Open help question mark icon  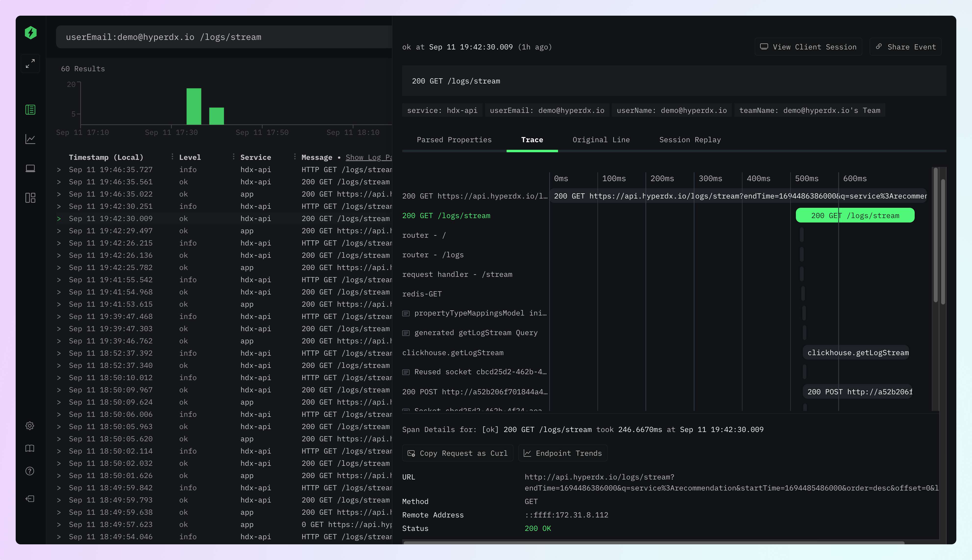30,471
